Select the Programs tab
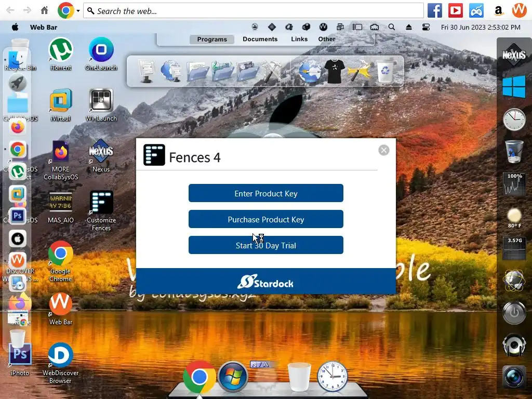Image resolution: width=532 pixels, height=399 pixels. (x=212, y=39)
